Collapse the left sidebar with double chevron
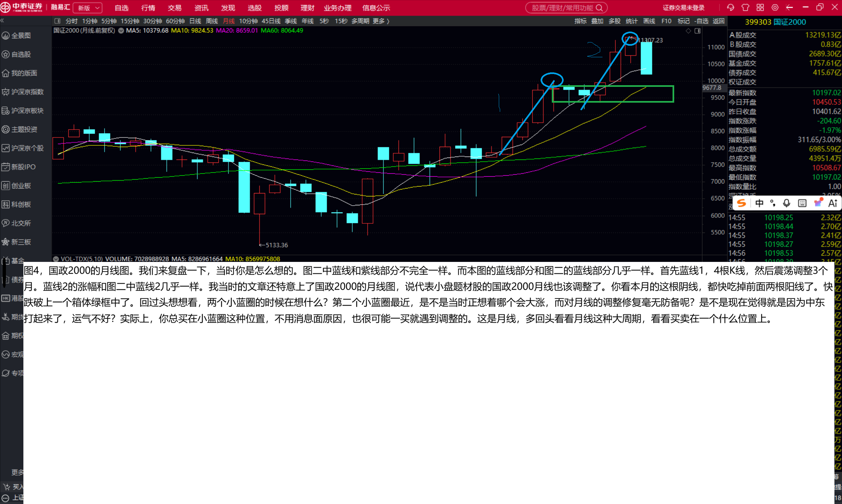Viewport: 842px width, 504px height. [2, 21]
